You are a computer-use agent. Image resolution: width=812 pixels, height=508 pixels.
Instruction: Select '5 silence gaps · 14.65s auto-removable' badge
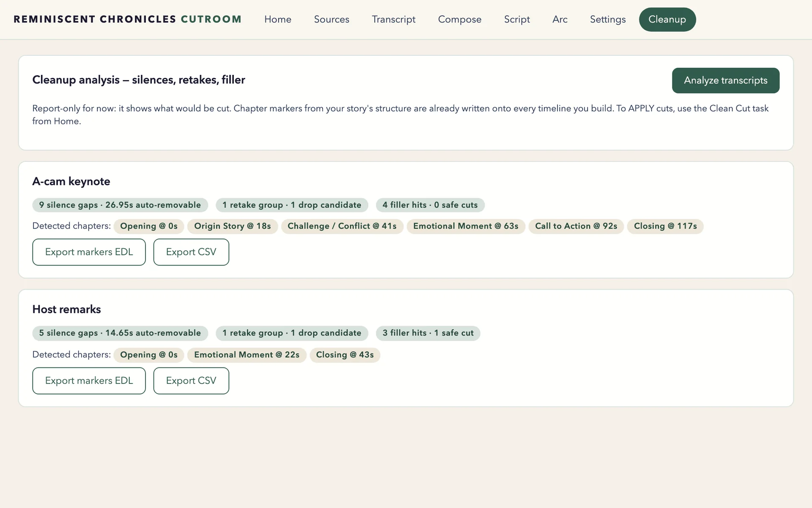pos(120,333)
